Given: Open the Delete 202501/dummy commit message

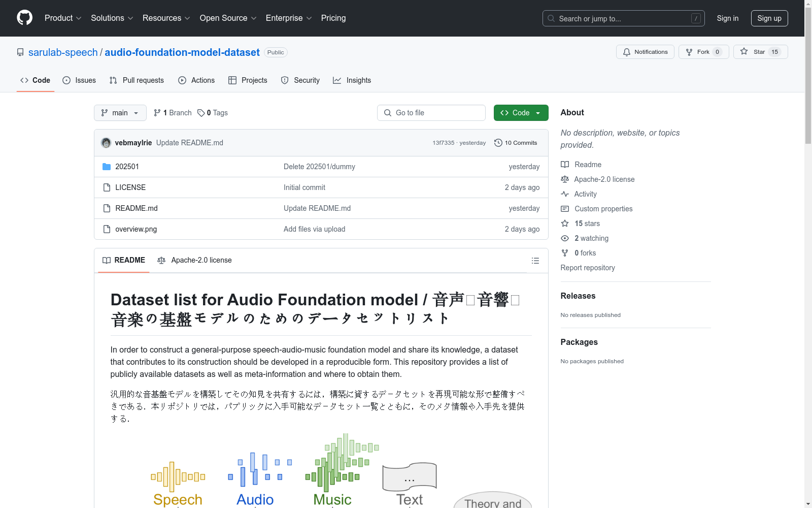Looking at the screenshot, I should [319, 167].
